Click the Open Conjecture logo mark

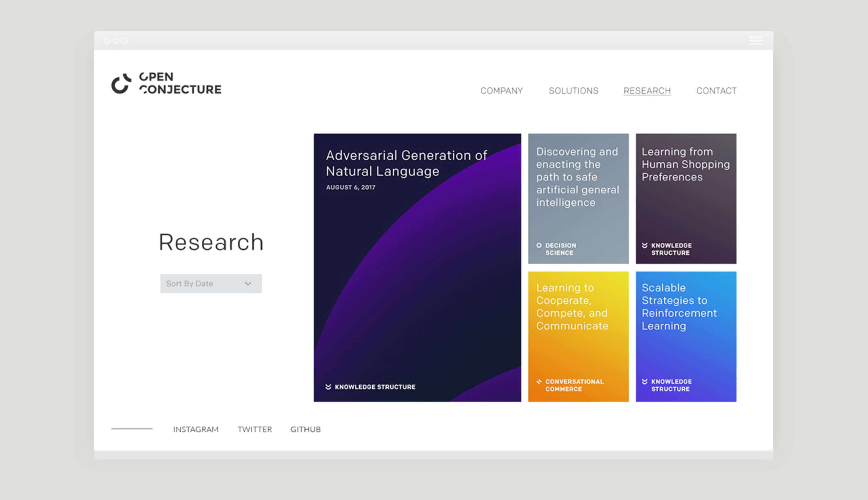121,83
